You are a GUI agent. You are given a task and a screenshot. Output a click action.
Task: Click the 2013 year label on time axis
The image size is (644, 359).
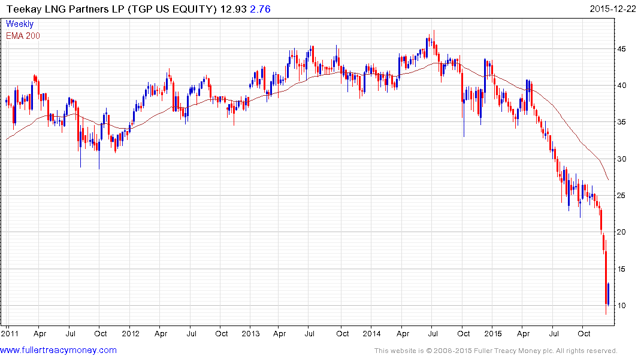[250, 333]
